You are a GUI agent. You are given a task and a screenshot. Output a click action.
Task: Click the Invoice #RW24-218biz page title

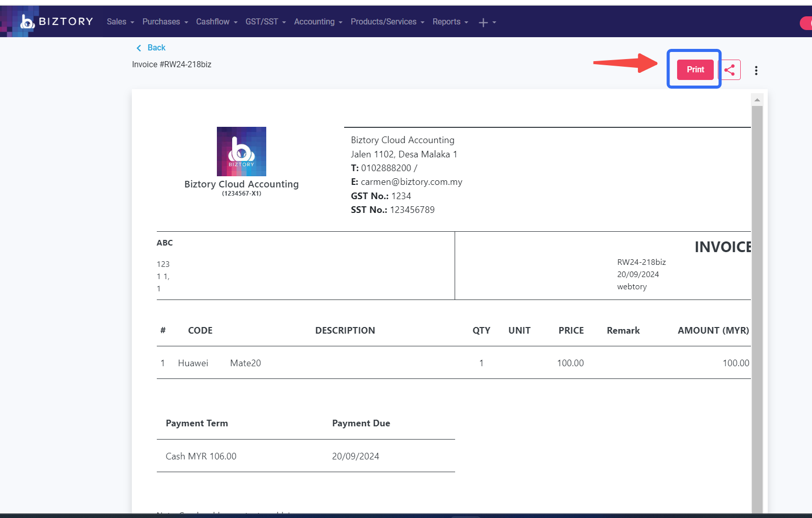[x=172, y=64]
